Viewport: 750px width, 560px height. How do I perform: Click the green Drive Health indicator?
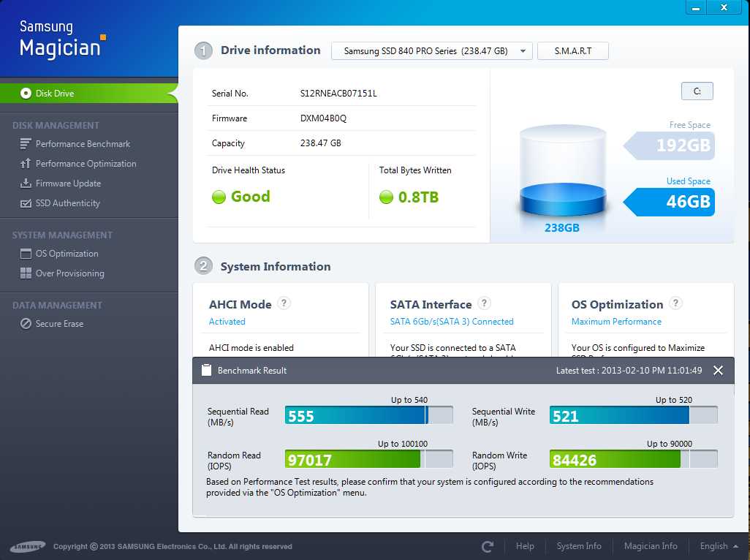(x=219, y=197)
